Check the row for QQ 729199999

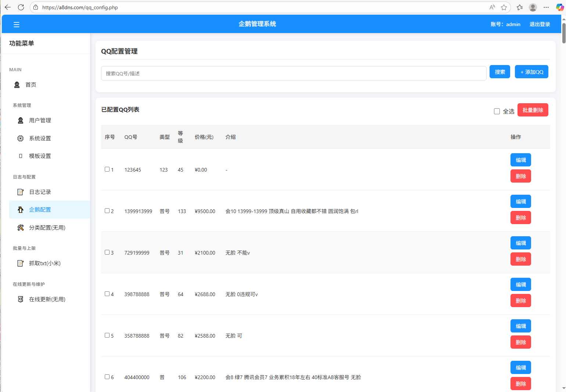(107, 252)
